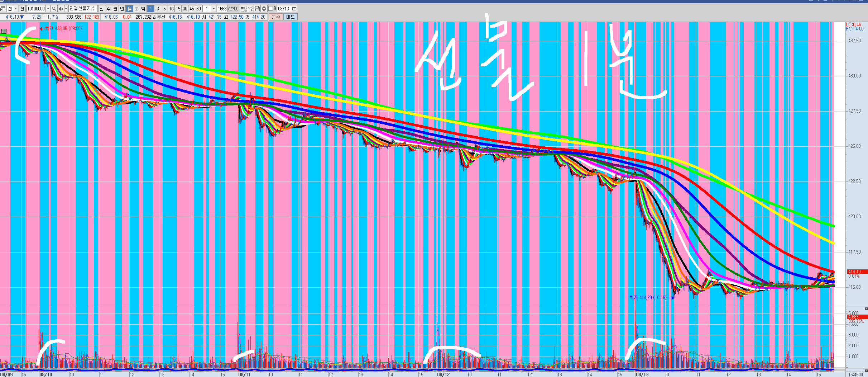Open the stock code search magnifier
This screenshot has height=377, width=868.
click(x=54, y=9)
